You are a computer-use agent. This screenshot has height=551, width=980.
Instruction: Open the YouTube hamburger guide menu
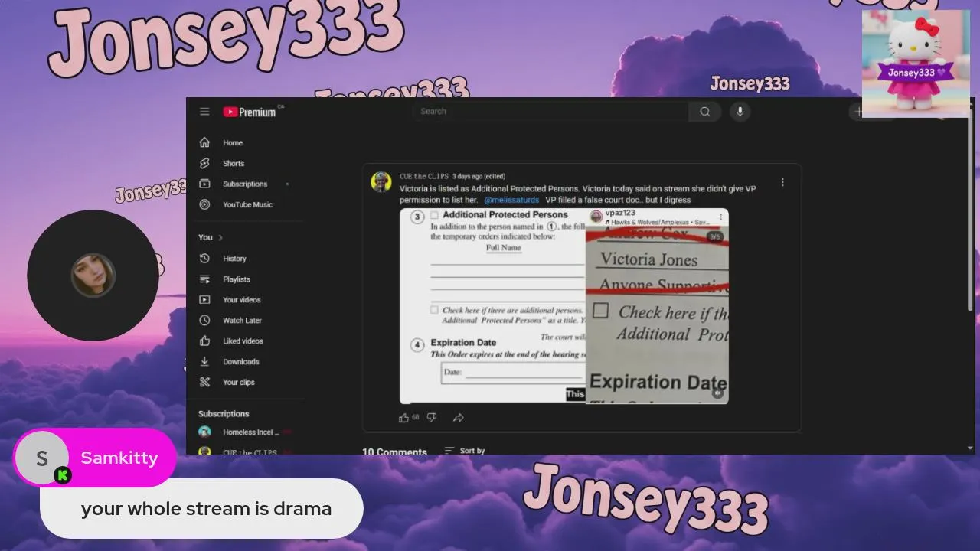204,112
